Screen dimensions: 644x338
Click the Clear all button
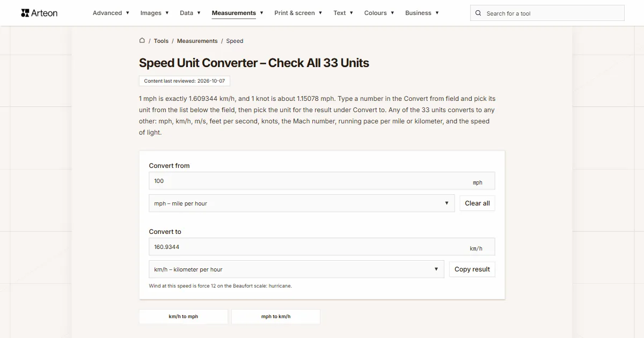tap(477, 203)
